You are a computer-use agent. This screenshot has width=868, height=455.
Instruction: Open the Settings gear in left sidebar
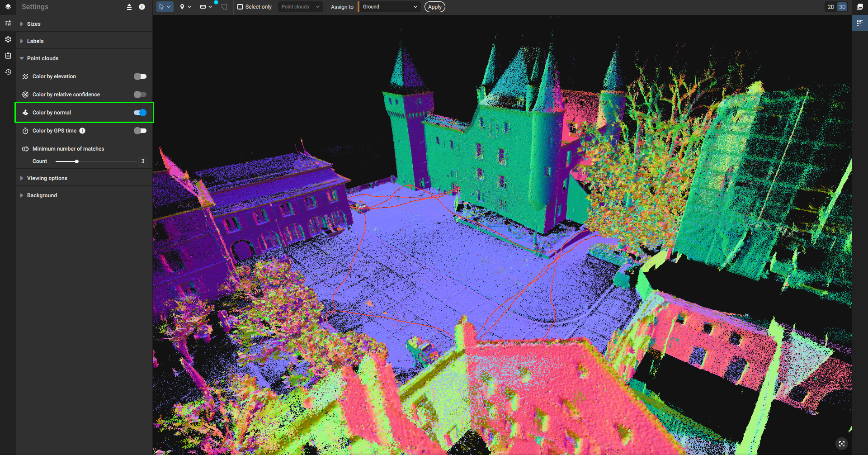click(8, 39)
